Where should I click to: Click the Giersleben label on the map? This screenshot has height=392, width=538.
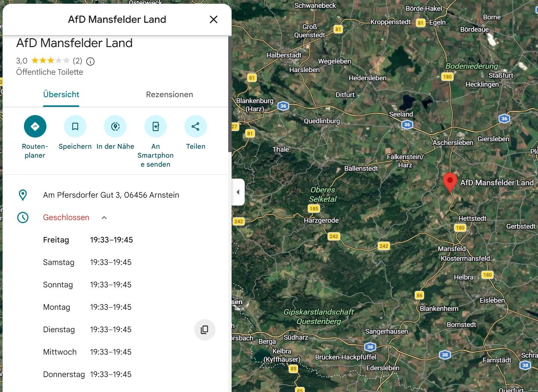[x=493, y=139]
